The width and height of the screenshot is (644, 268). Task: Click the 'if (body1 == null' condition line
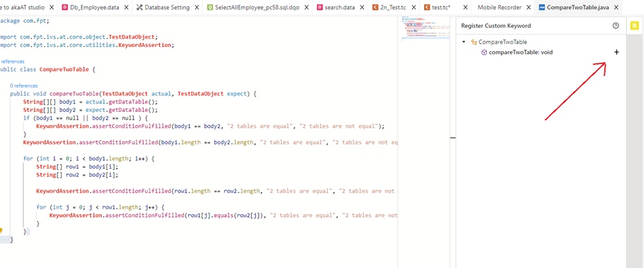point(85,118)
